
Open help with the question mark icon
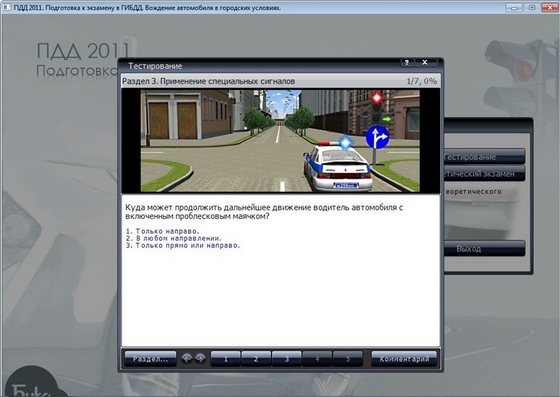406,62
